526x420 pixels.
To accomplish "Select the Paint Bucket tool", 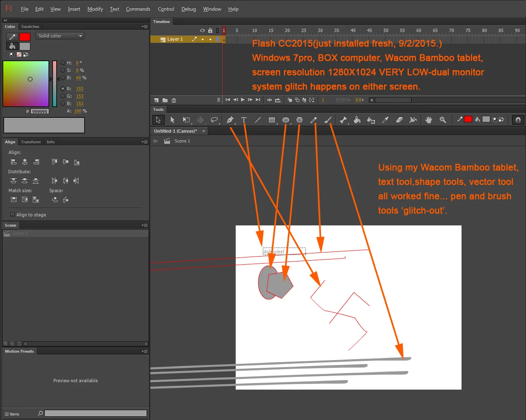I will coord(357,120).
